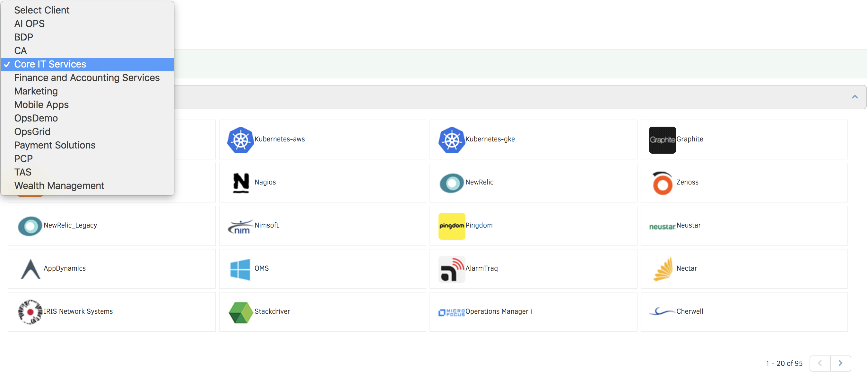Click the Nimsoft nim logo
Viewport: 868px width, 378px height.
coord(240,227)
